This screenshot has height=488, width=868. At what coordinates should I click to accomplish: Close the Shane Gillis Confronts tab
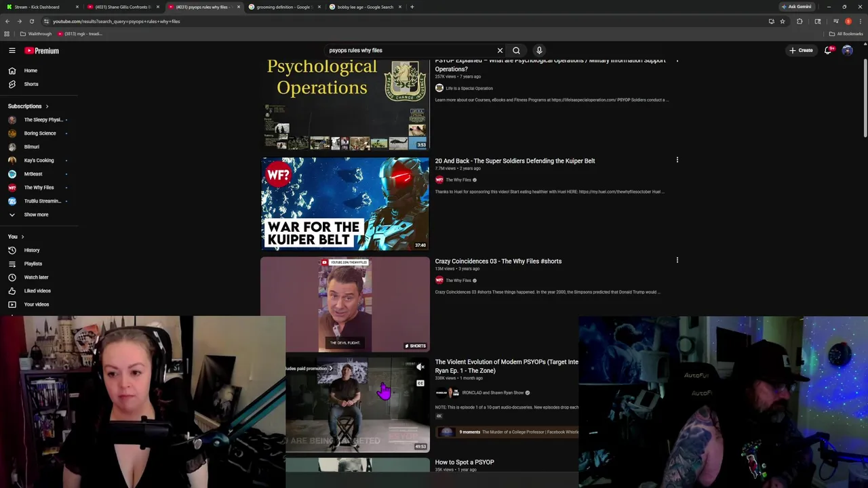[x=158, y=7]
